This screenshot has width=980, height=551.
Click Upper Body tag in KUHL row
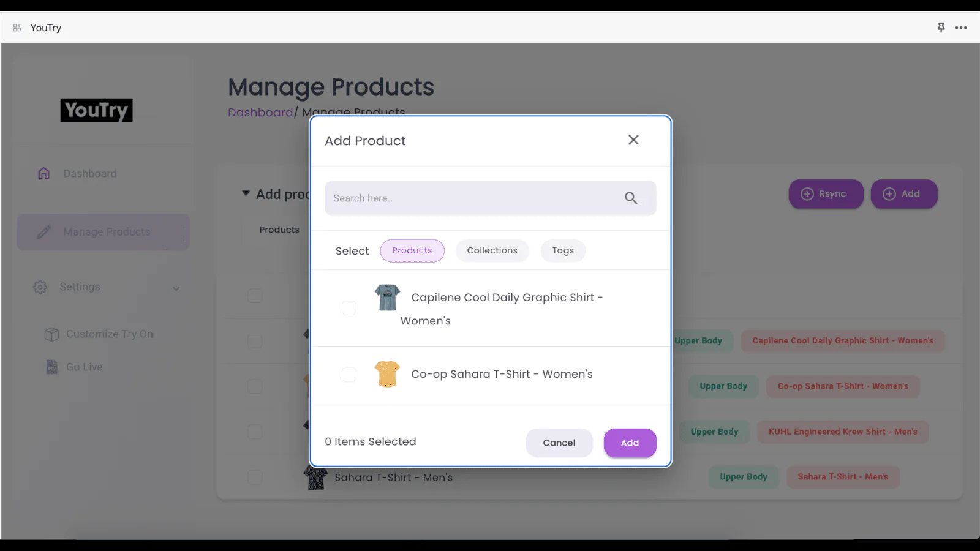[714, 432]
